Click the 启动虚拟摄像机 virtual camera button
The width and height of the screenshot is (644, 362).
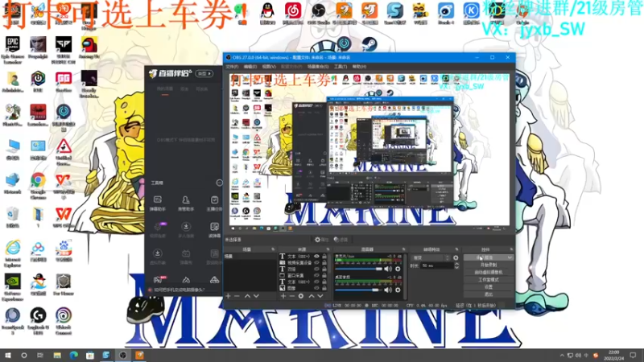[489, 273]
